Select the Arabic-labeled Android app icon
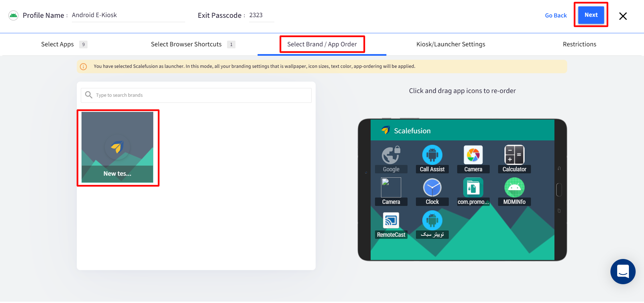 coord(432,220)
